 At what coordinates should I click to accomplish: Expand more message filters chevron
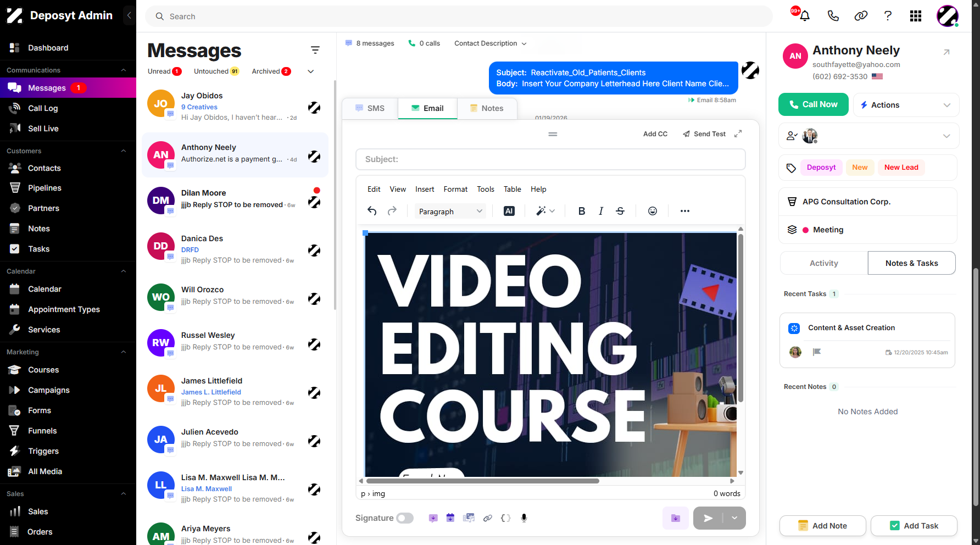point(311,71)
